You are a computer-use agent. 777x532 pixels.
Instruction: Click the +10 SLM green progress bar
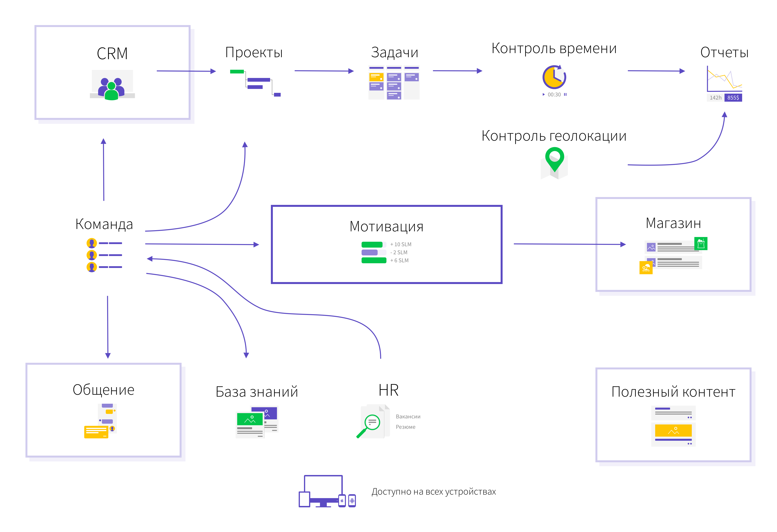coord(374,244)
